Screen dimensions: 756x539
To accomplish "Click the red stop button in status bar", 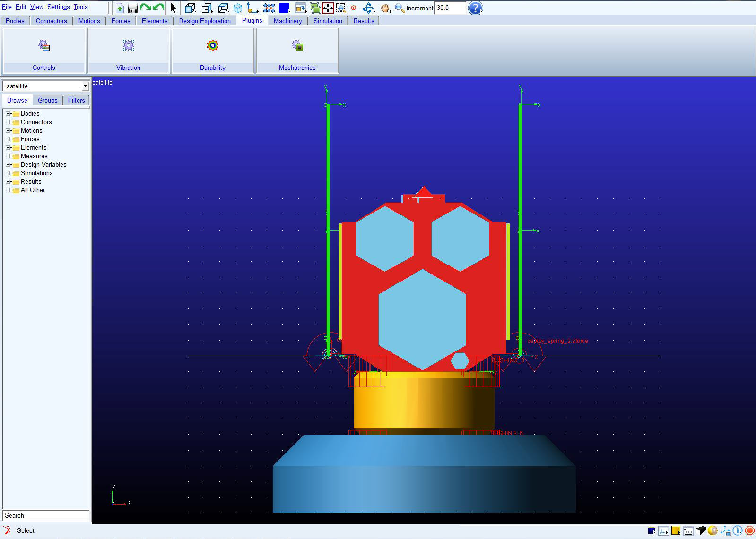I will pos(749,531).
